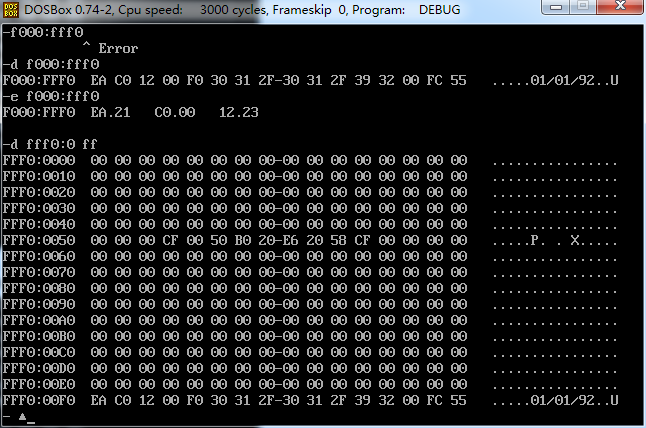Image resolution: width=646 pixels, height=428 pixels.
Task: Click the '-d fff0:0 ff' command line
Action: [50, 144]
